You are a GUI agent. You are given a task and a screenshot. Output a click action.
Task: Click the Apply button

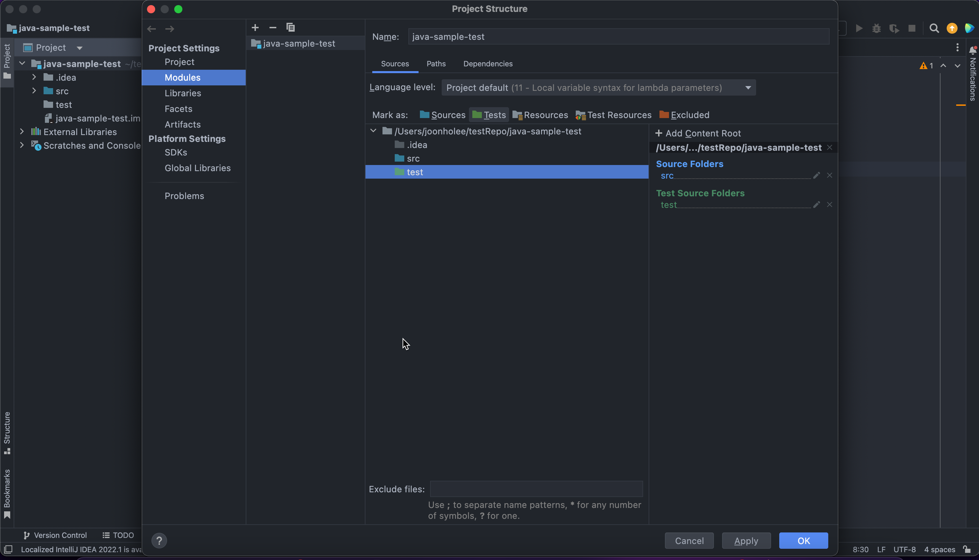click(x=746, y=540)
